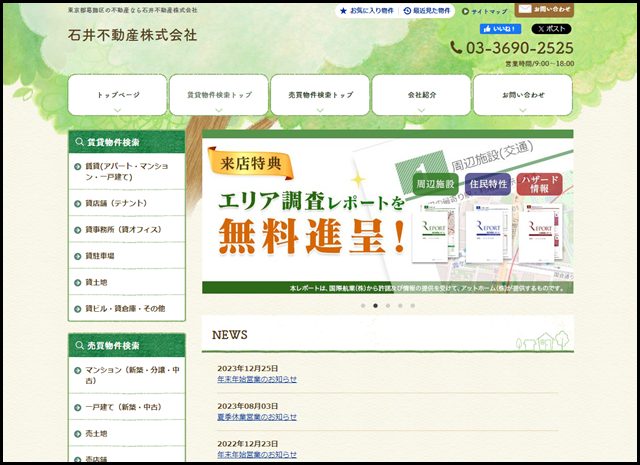Viewport: 640px width, 465px height.
Task: Click arrow bullet icon beside 貸駐車場
Action: (78, 256)
